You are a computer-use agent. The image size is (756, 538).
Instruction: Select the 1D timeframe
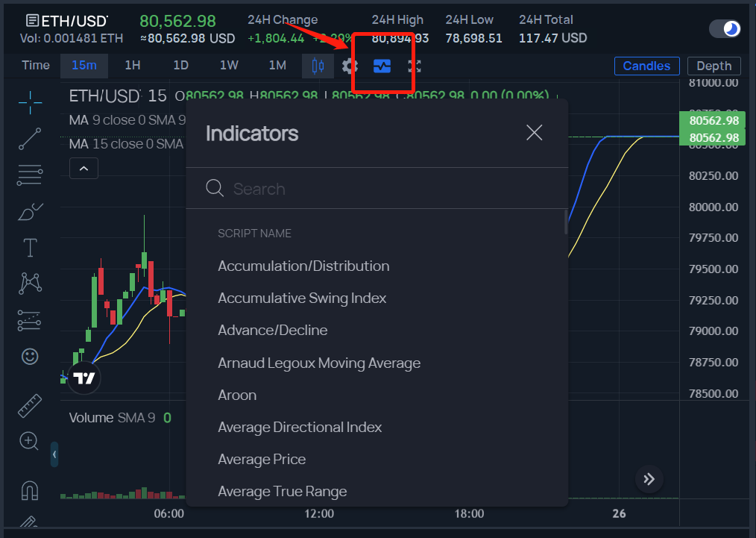point(181,66)
